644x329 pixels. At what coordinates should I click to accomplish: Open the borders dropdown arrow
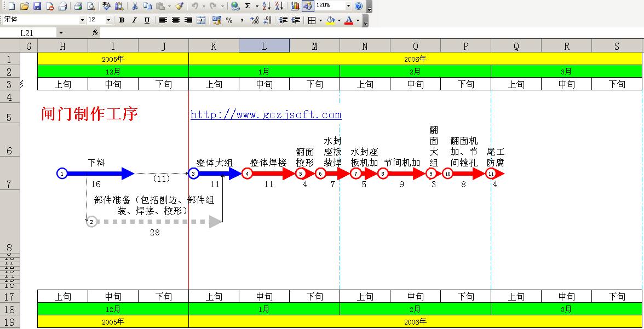click(320, 20)
